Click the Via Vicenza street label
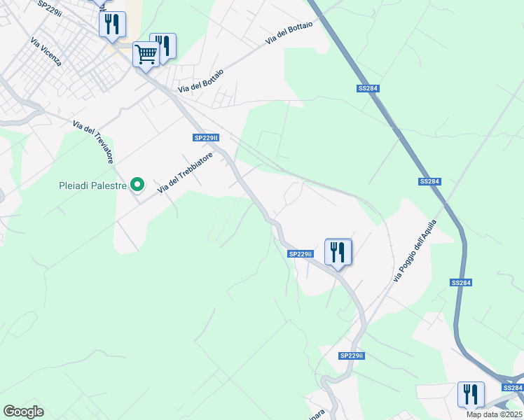524x420 pixels. (46, 51)
